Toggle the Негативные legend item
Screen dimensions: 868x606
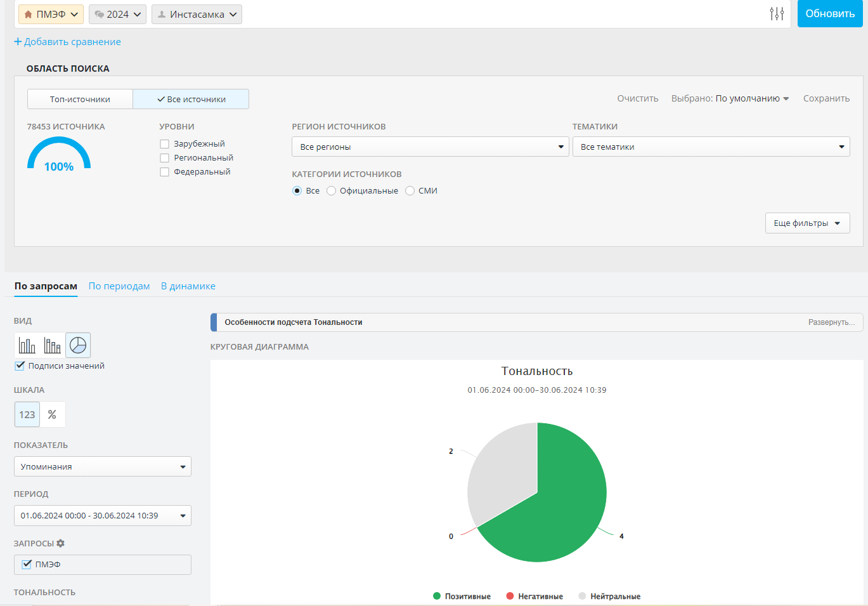[x=534, y=596]
